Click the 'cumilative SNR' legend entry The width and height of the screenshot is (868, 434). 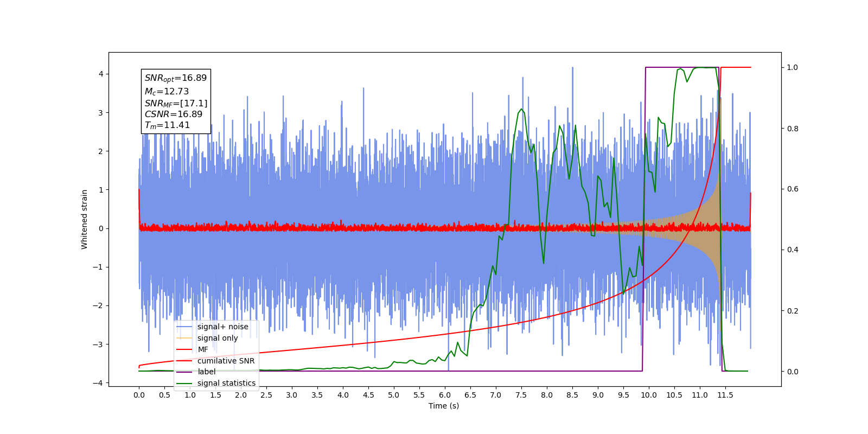click(x=215, y=361)
